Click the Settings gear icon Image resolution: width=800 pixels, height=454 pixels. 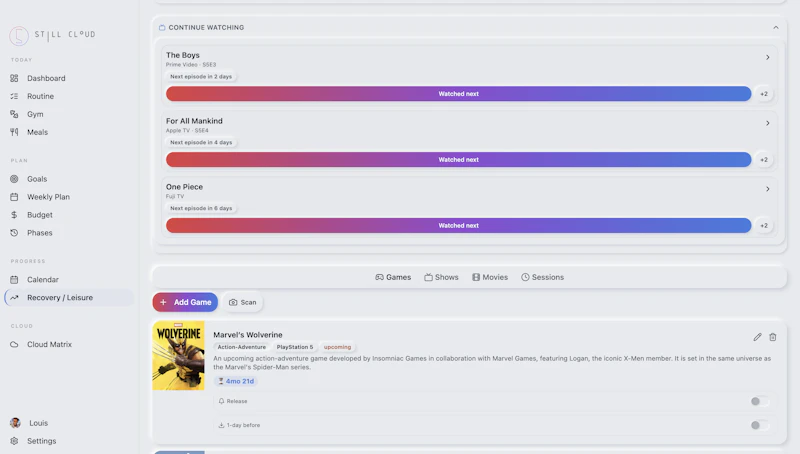coord(14,441)
